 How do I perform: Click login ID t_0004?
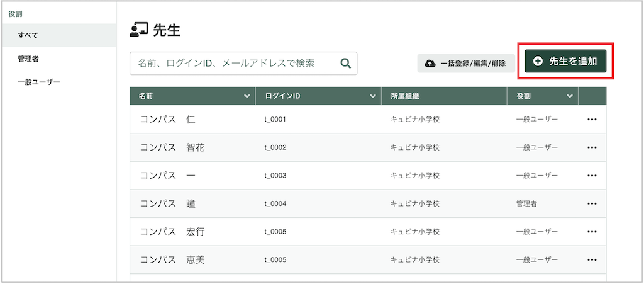[x=275, y=204]
